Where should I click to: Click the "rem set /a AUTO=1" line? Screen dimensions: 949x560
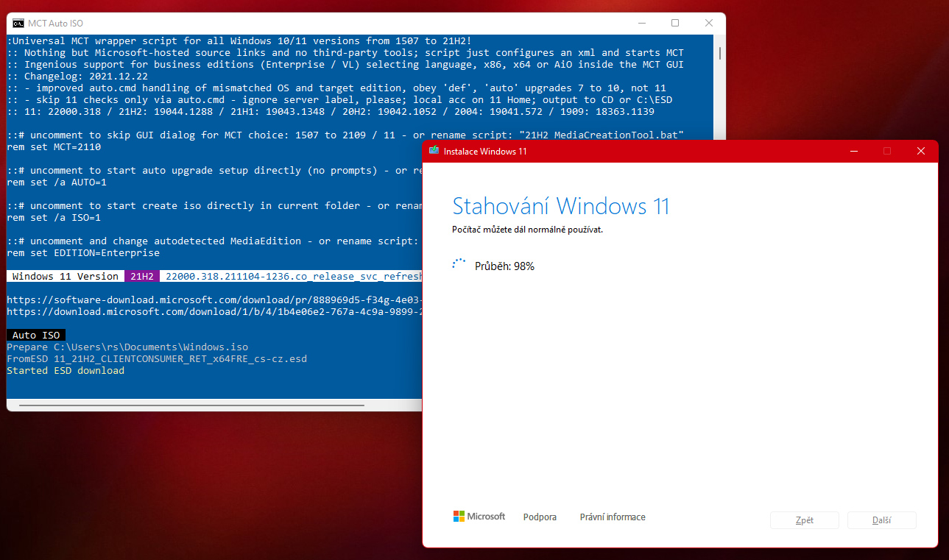[57, 182]
